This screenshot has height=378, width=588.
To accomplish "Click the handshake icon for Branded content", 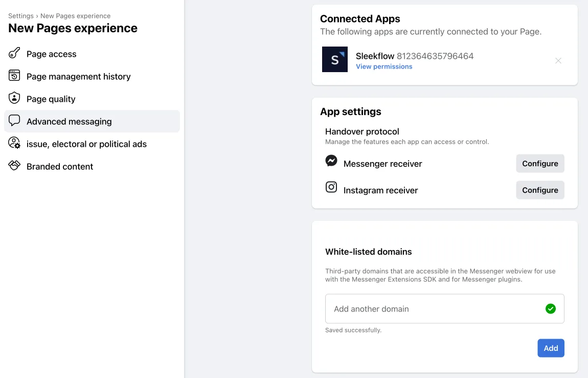I will point(14,165).
